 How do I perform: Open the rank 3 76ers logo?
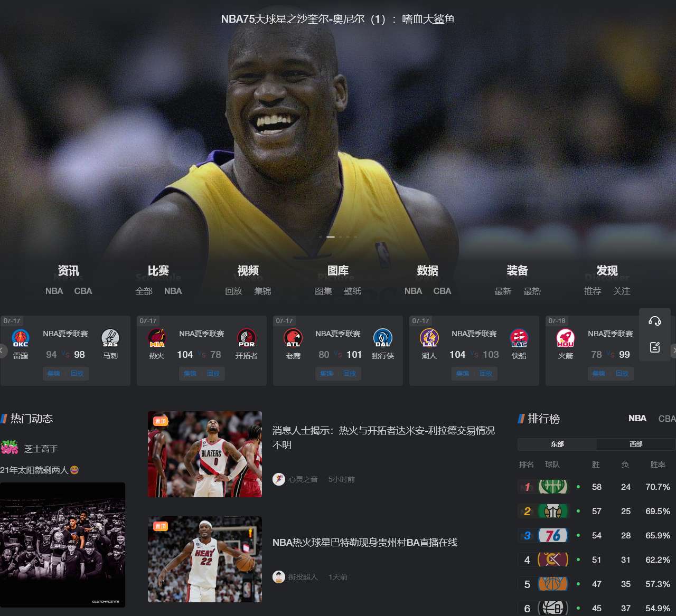[x=553, y=535]
